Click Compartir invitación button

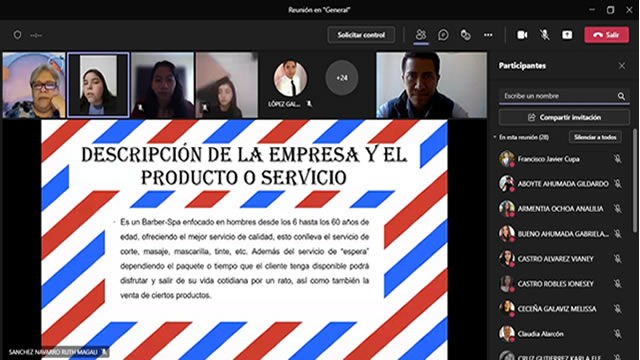click(564, 118)
